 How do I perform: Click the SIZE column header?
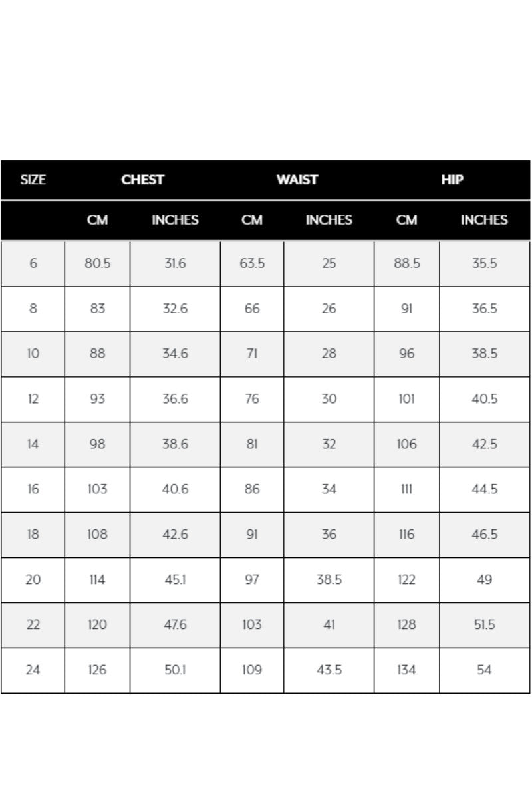[x=33, y=180]
